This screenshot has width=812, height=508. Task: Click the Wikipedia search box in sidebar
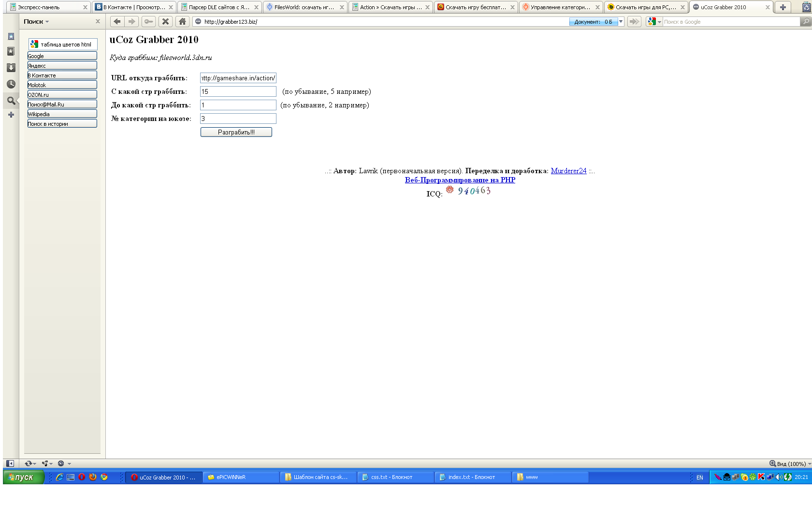click(62, 114)
